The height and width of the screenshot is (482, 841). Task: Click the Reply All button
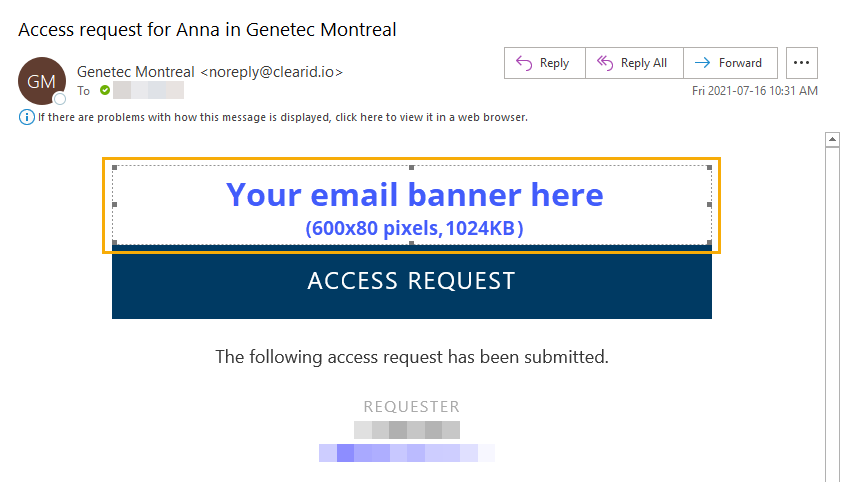(x=634, y=63)
